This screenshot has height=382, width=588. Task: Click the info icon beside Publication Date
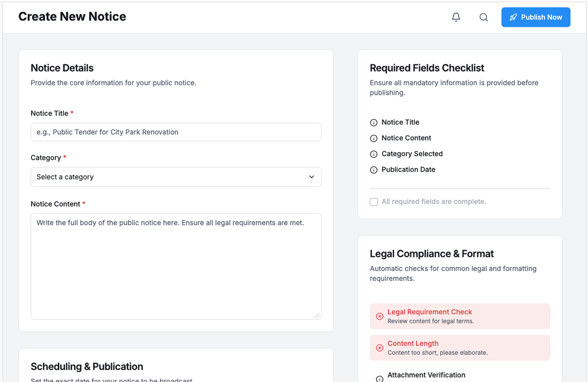pyautogui.click(x=374, y=170)
